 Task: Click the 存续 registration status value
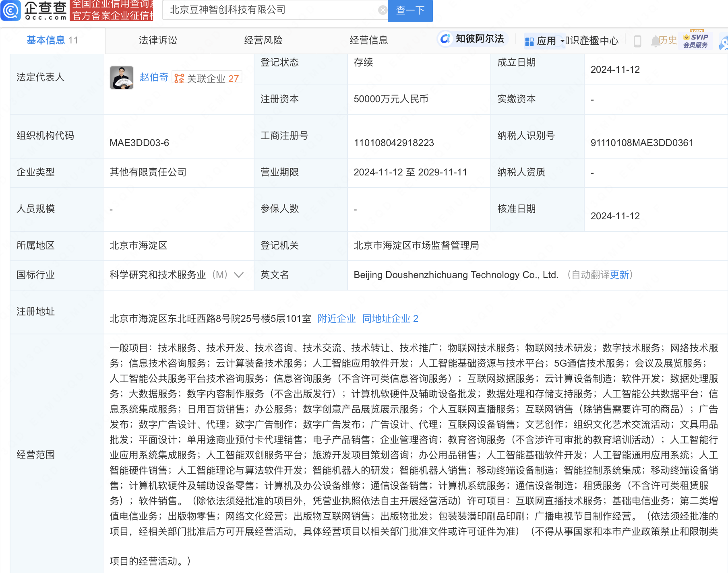pos(363,62)
